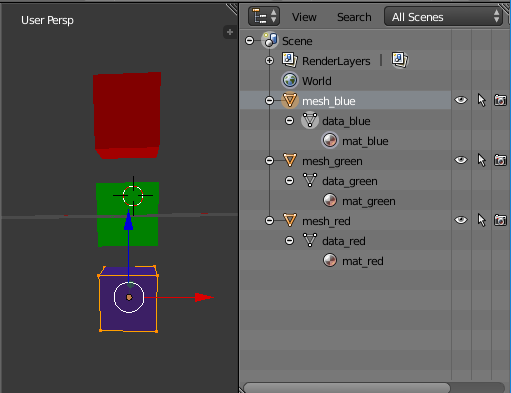Click the mat_red material sphere icon

(330, 260)
